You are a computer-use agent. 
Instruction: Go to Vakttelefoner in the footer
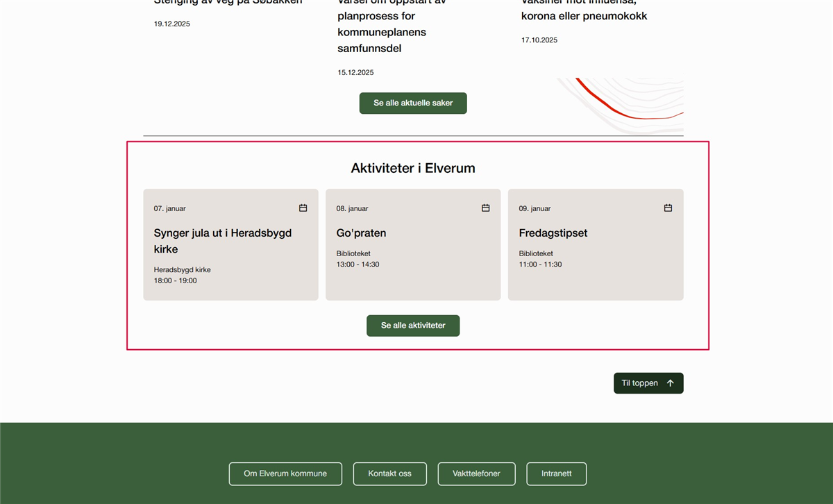pos(476,473)
